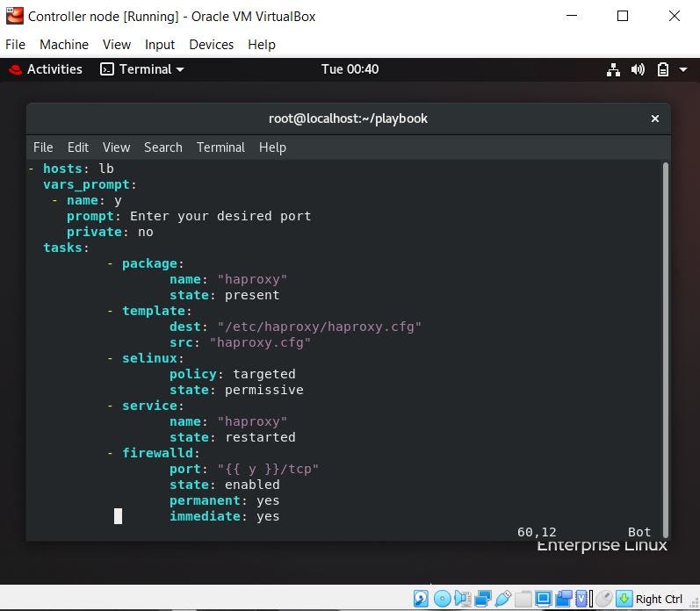Open the terminal's Help menu
Image resolution: width=700 pixels, height=611 pixels.
(x=272, y=147)
